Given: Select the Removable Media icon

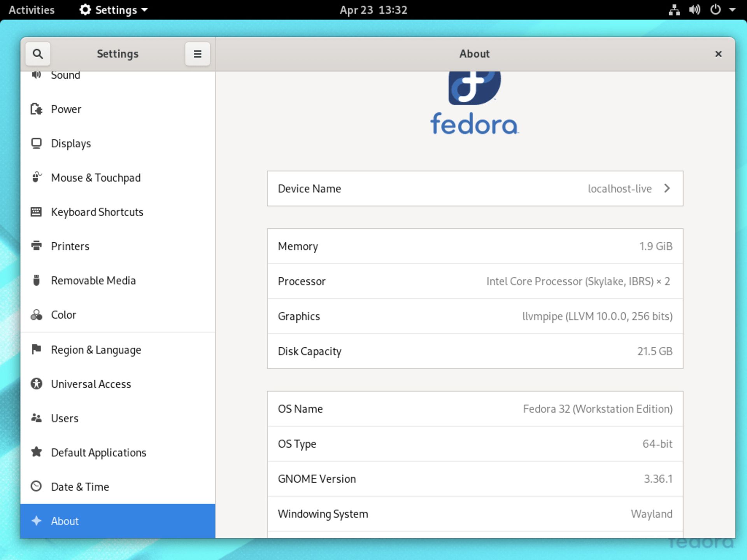Looking at the screenshot, I should click(x=37, y=280).
